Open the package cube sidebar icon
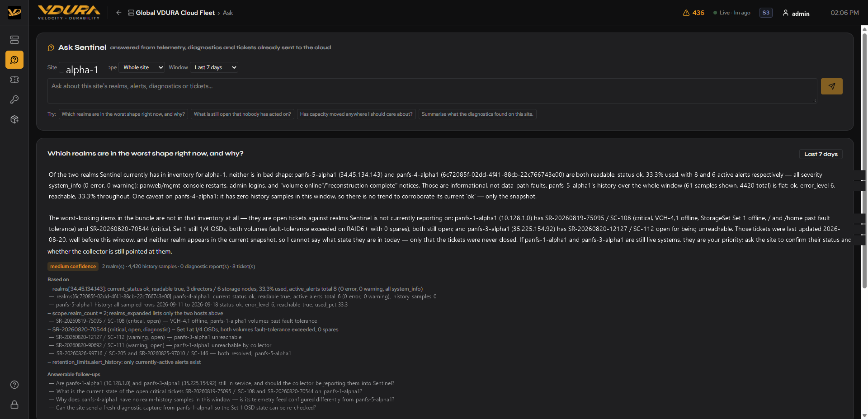868x419 pixels. (14, 119)
